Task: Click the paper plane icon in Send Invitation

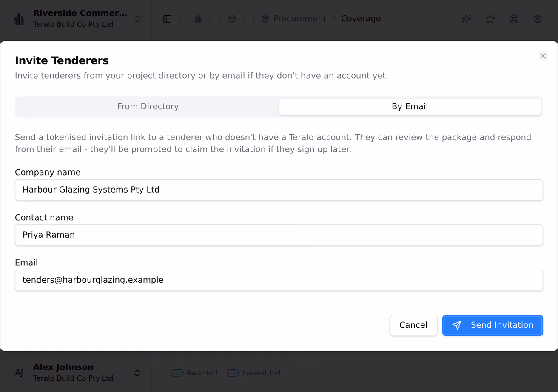Action: pos(456,325)
